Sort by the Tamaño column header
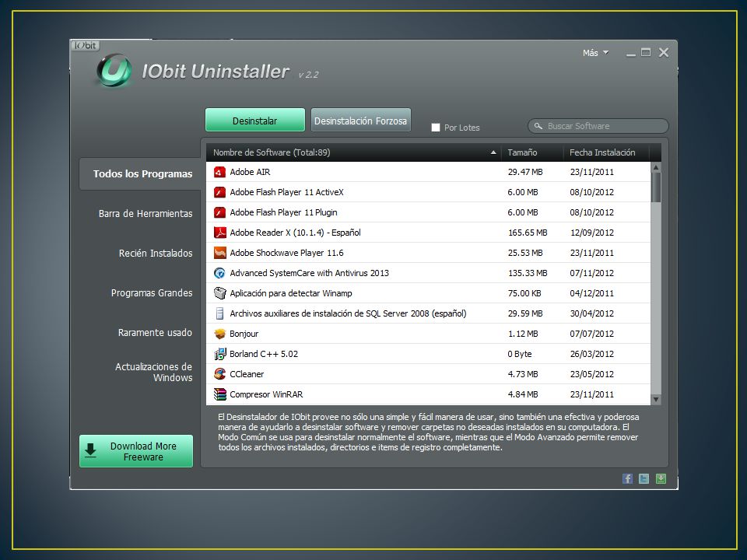Screen dimensions: 747x560 tap(522, 153)
